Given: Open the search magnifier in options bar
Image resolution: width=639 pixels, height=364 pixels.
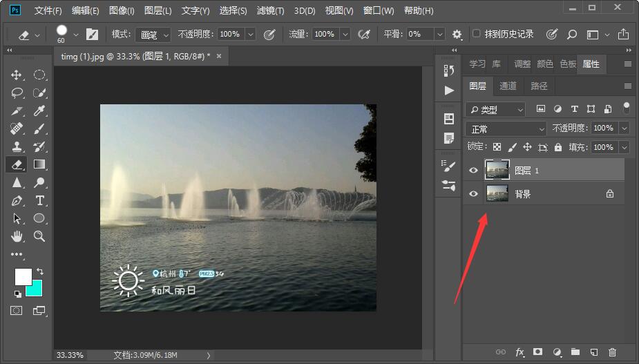Looking at the screenshot, I should [572, 35].
